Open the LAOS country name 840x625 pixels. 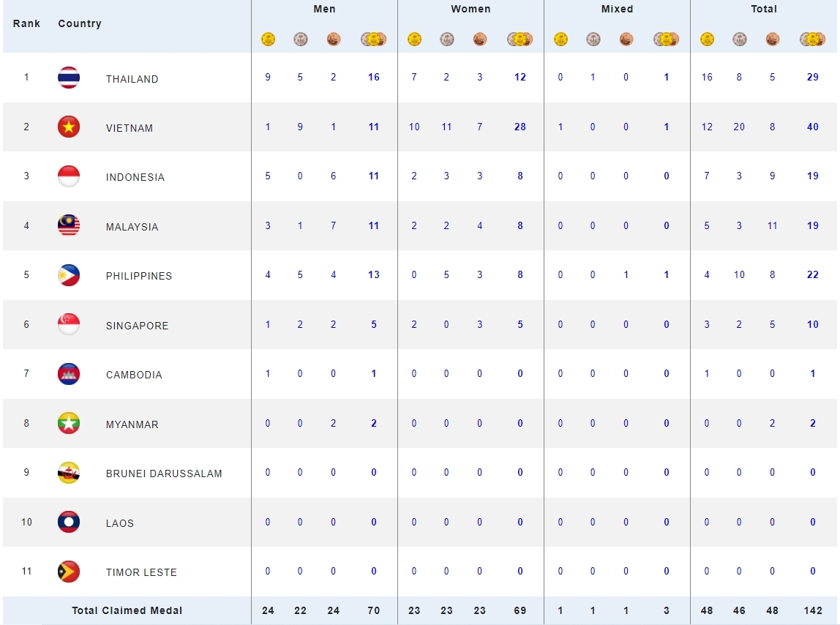pos(120,524)
